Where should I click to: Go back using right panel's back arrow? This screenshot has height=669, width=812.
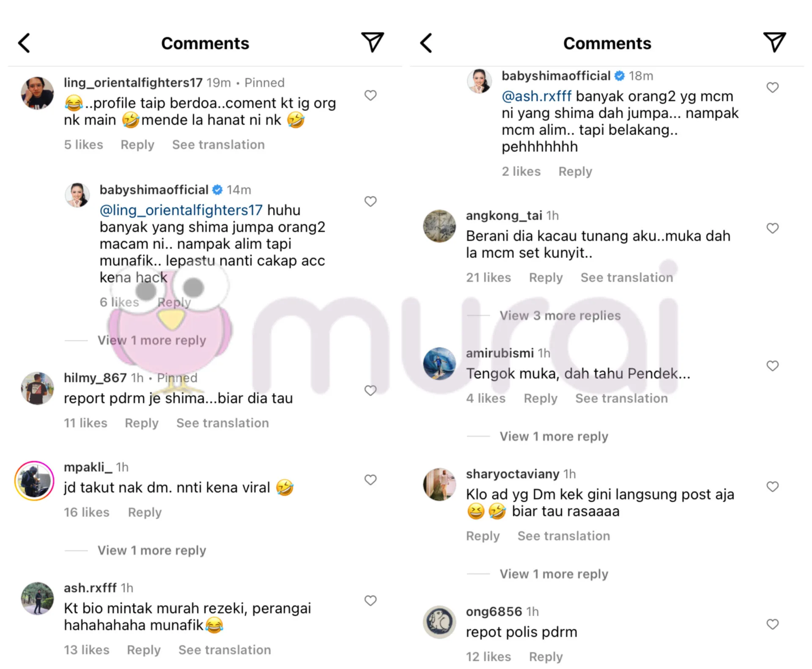(x=426, y=43)
